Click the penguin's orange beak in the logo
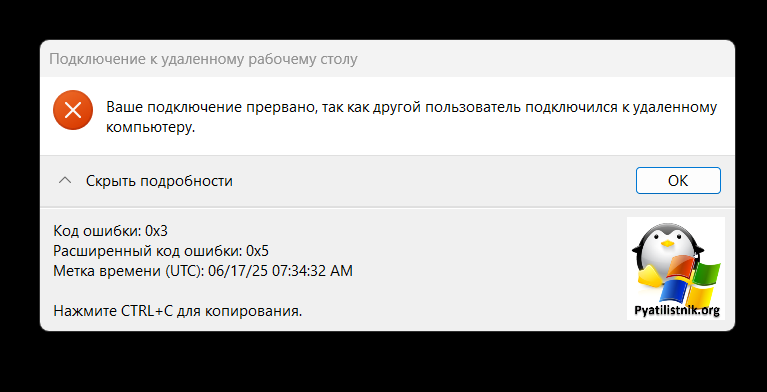Viewport: 767px width, 392px height. click(x=667, y=243)
